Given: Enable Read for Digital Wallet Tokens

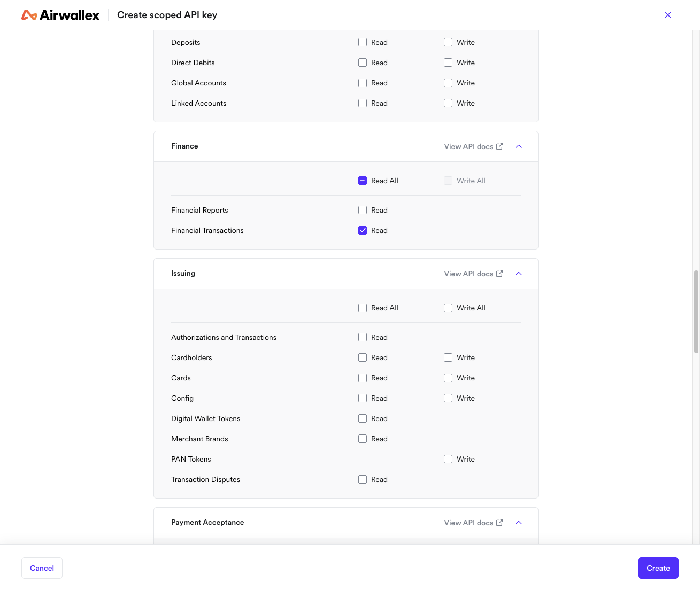Looking at the screenshot, I should (x=363, y=418).
